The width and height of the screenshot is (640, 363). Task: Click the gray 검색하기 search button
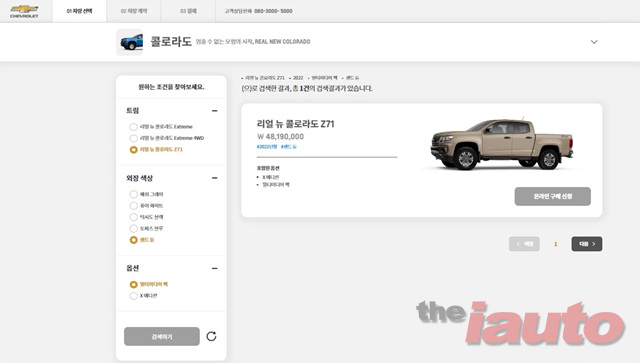(x=162, y=336)
